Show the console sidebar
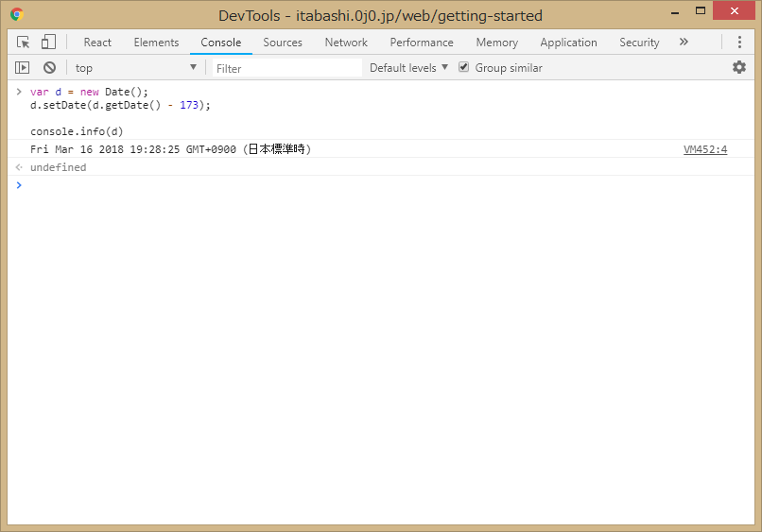Screen dimensions: 762x532 [x=23, y=68]
